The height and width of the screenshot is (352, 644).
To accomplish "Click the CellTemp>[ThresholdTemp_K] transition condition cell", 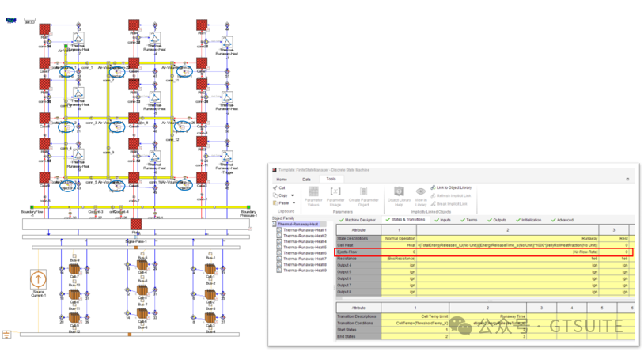I will (x=415, y=324).
